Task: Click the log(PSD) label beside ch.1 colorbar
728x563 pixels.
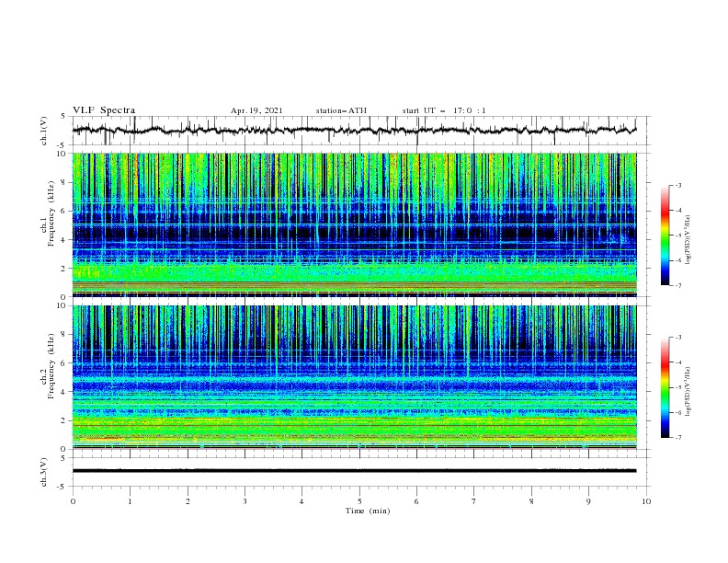Action: pos(688,240)
